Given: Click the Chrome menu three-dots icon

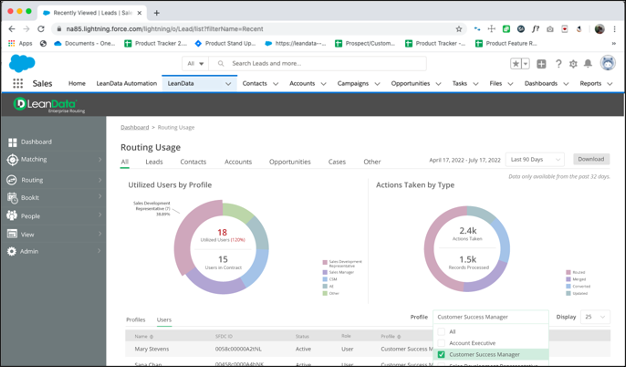Looking at the screenshot, I should 615,29.
